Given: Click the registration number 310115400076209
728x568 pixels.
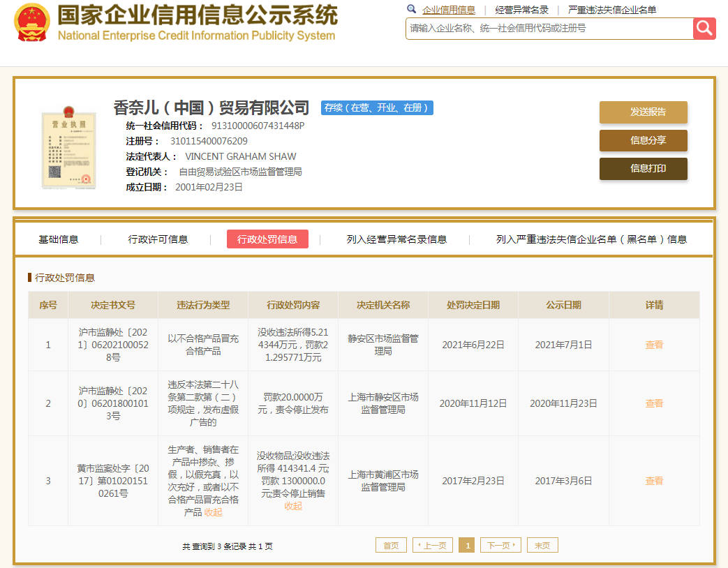Looking at the screenshot, I should click(209, 141).
